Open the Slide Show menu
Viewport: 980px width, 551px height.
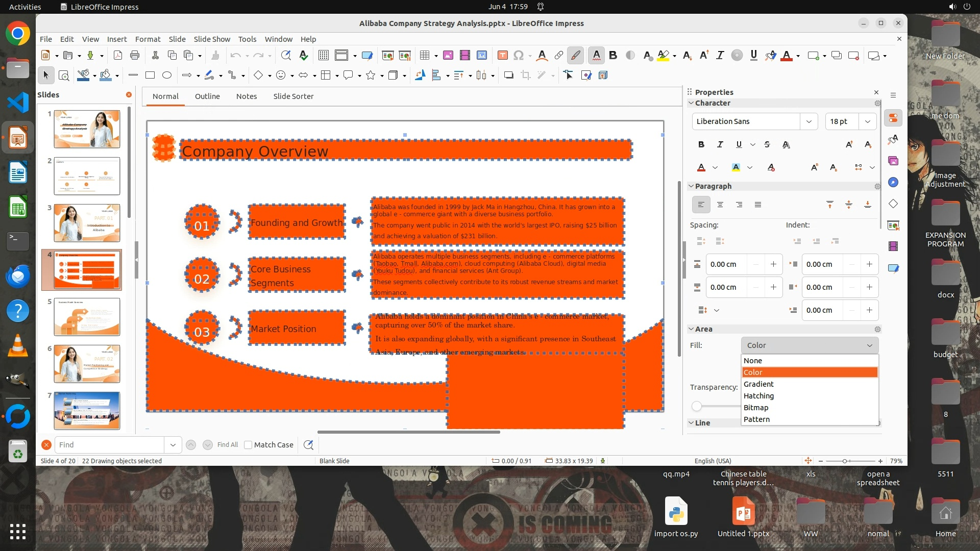click(211, 39)
